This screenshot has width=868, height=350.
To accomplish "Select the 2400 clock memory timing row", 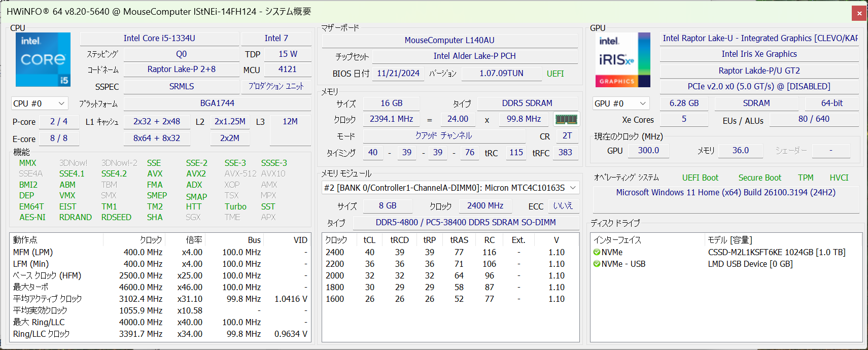I will pyautogui.click(x=449, y=252).
